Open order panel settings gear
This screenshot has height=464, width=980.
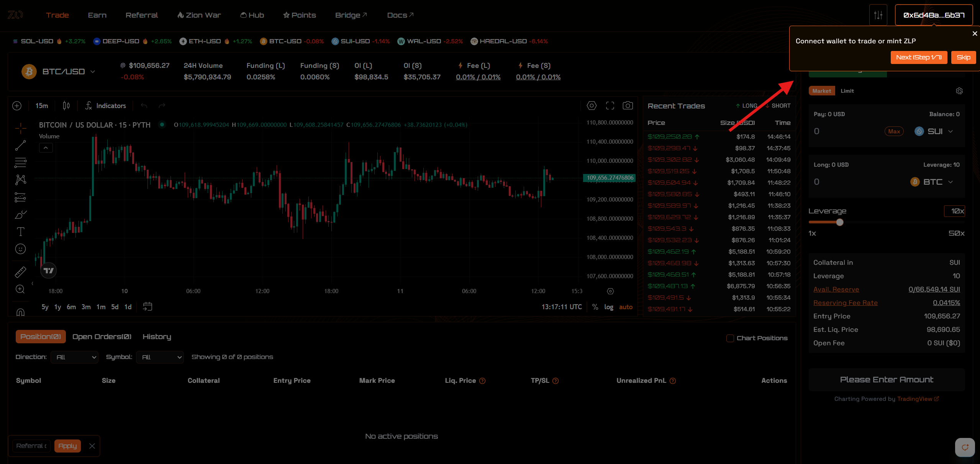(x=959, y=91)
